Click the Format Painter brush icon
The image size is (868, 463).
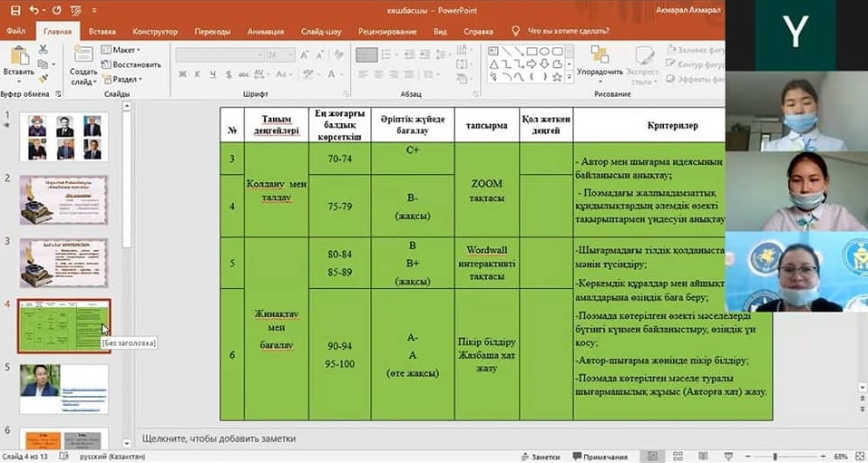(43, 77)
